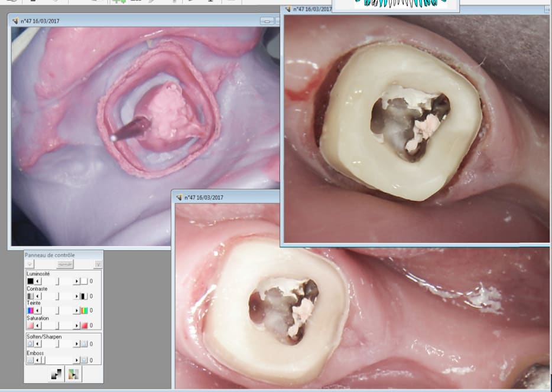Image resolution: width=552 pixels, height=392 pixels.
Task: Click the bottom tooth image window title bar
Action: coord(225,197)
